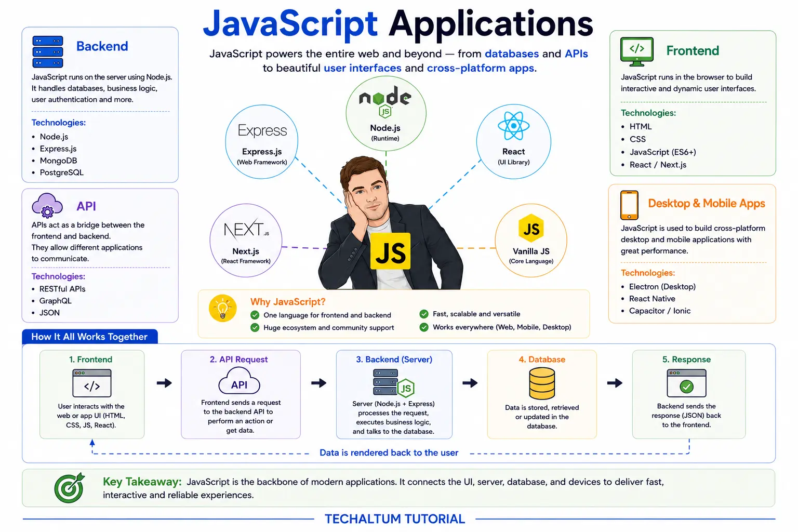Click the arrow between Database and Response
This screenshot has width=798, height=532.
click(x=615, y=383)
